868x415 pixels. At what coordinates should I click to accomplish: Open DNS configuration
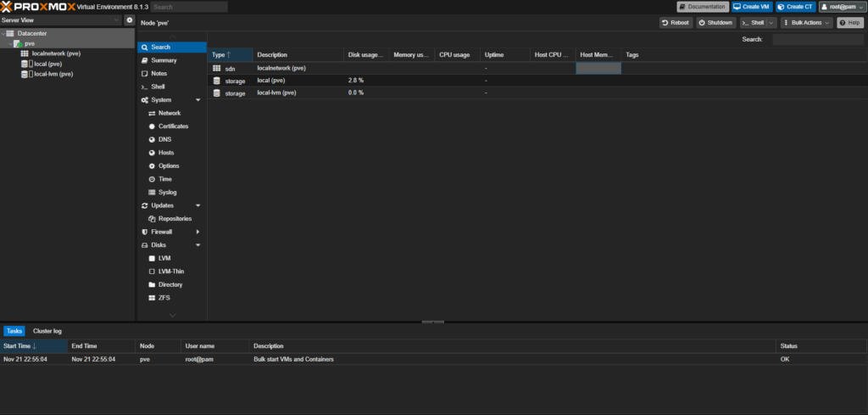coord(164,139)
